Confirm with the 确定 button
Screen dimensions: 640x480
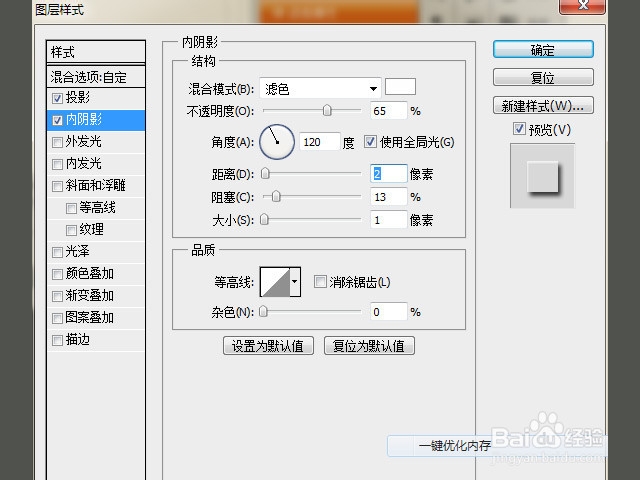coord(543,50)
